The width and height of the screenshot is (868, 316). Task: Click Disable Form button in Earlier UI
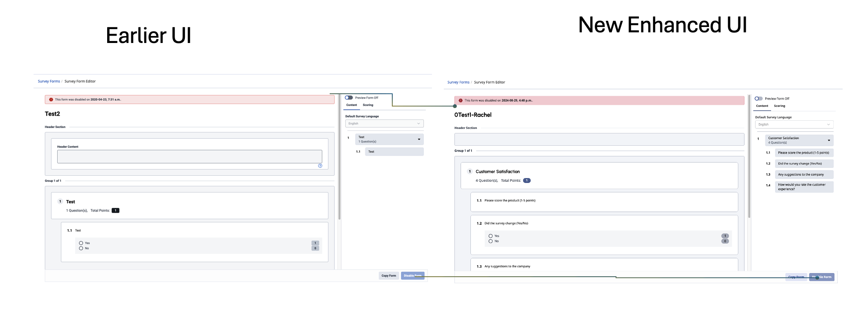click(x=412, y=276)
